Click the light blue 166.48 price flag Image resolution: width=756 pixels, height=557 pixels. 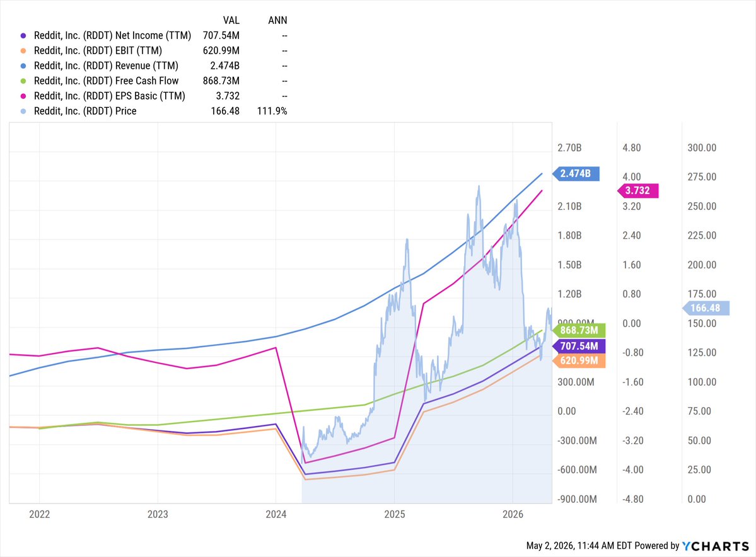(706, 308)
